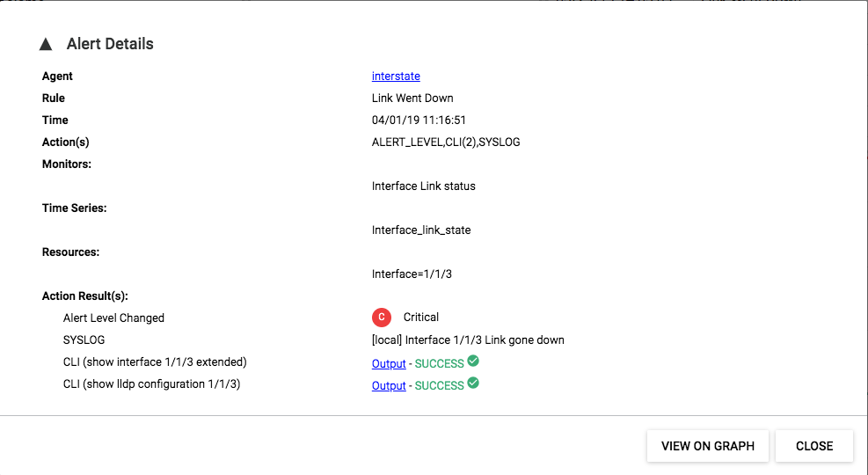Click the 'Resources:' field label
Image resolution: width=868 pixels, height=475 pixels.
(x=71, y=252)
